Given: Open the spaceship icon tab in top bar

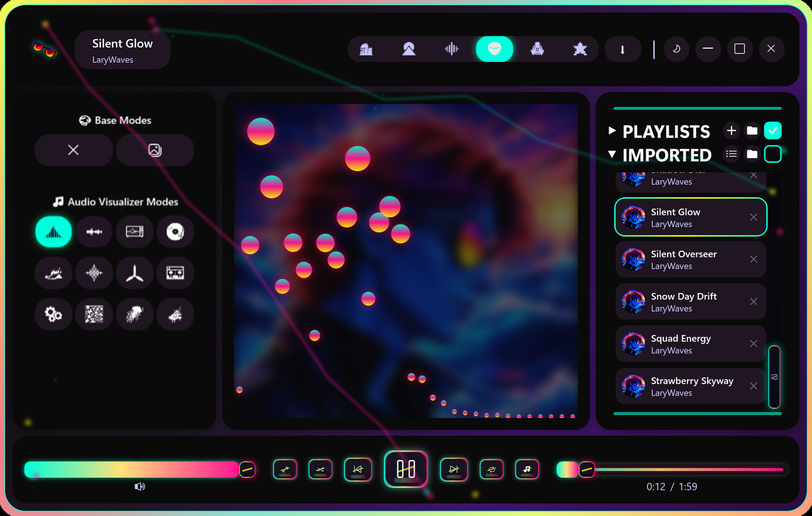Looking at the screenshot, I should 538,49.
